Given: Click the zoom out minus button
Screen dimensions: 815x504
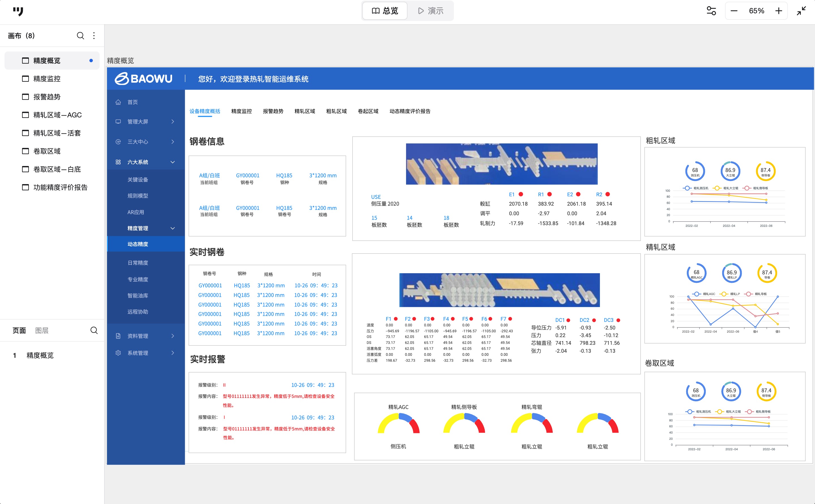Looking at the screenshot, I should (x=734, y=11).
